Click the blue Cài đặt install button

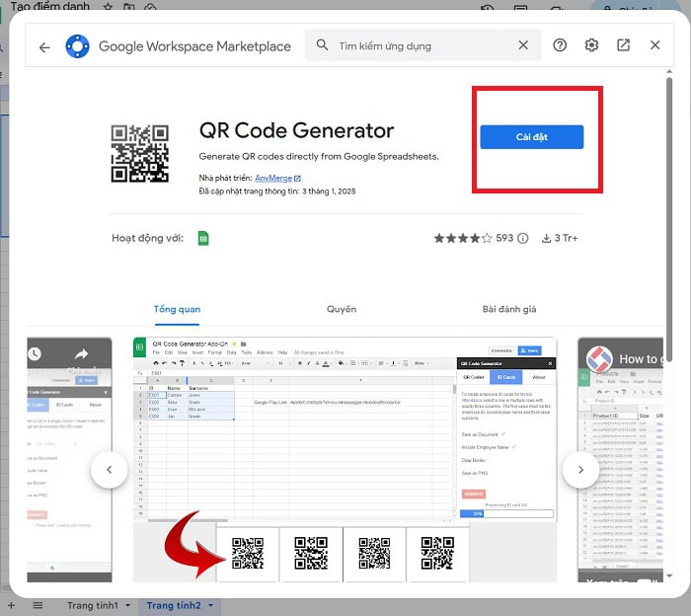click(532, 137)
